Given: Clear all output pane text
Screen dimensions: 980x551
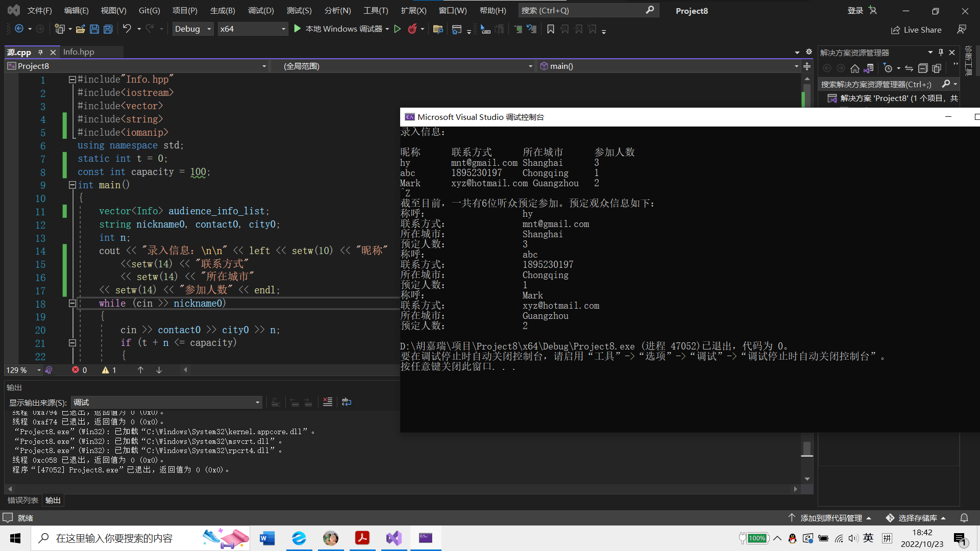Looking at the screenshot, I should click(x=328, y=402).
